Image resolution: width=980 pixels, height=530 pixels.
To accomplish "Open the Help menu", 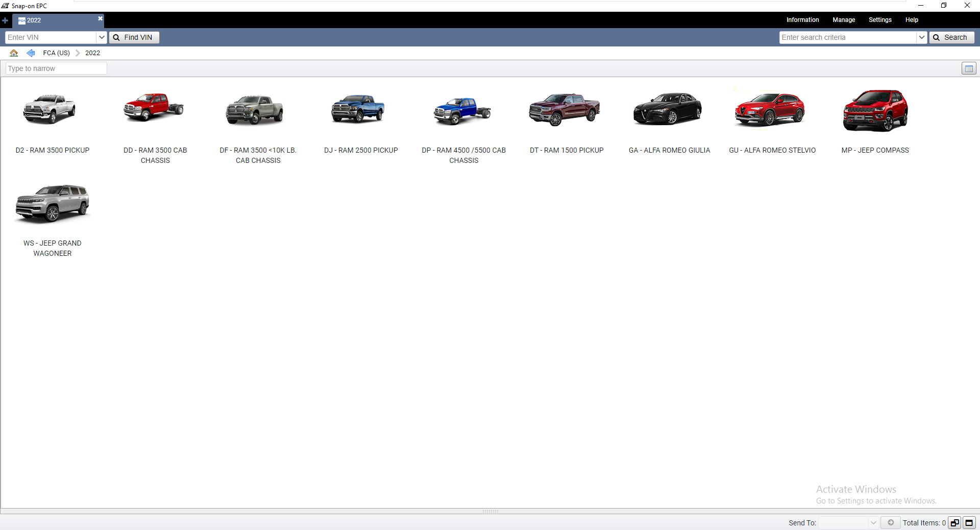I will pos(912,20).
